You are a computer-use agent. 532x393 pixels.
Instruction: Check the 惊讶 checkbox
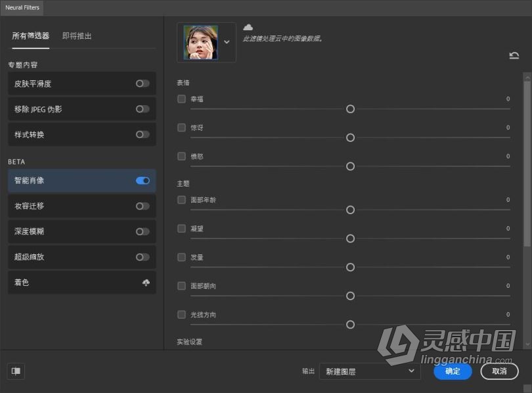[x=181, y=127]
